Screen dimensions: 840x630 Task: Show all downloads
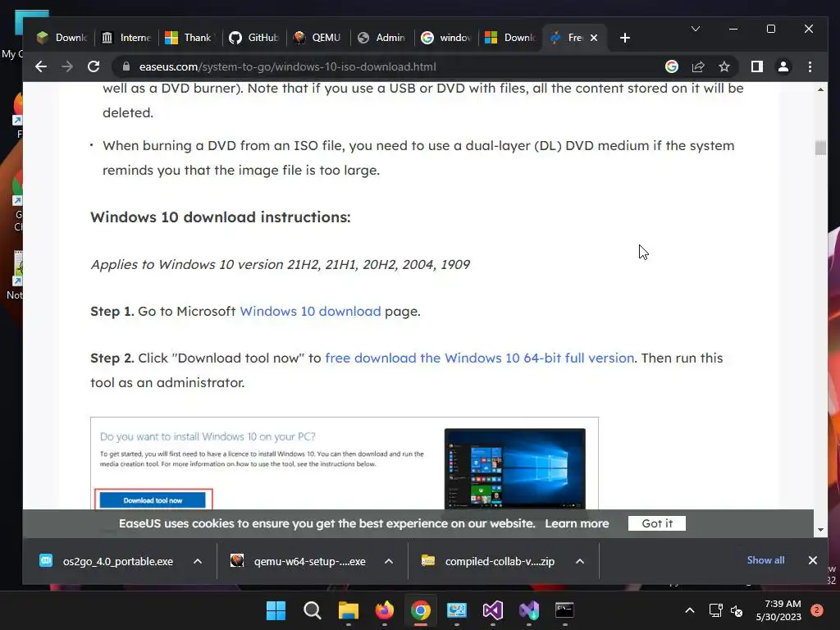(x=765, y=559)
